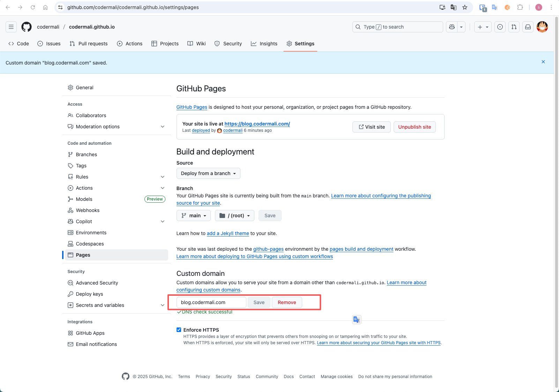The image size is (559, 392).
Task: Open the / (root) folder dropdown
Action: pyautogui.click(x=234, y=216)
